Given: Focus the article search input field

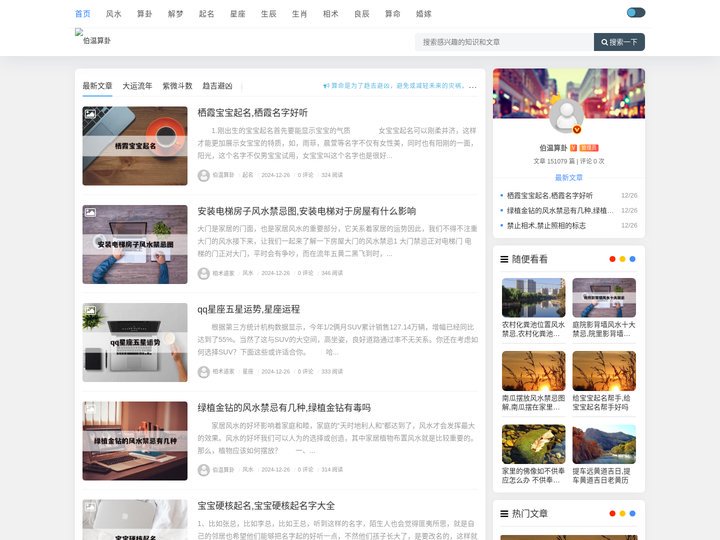Looking at the screenshot, I should coord(504,42).
